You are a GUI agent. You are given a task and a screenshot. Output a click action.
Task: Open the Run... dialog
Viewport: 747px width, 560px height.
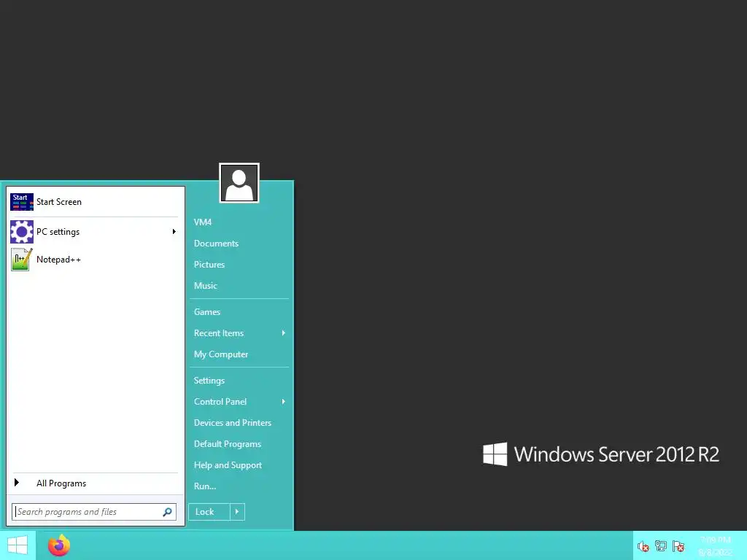coord(205,486)
